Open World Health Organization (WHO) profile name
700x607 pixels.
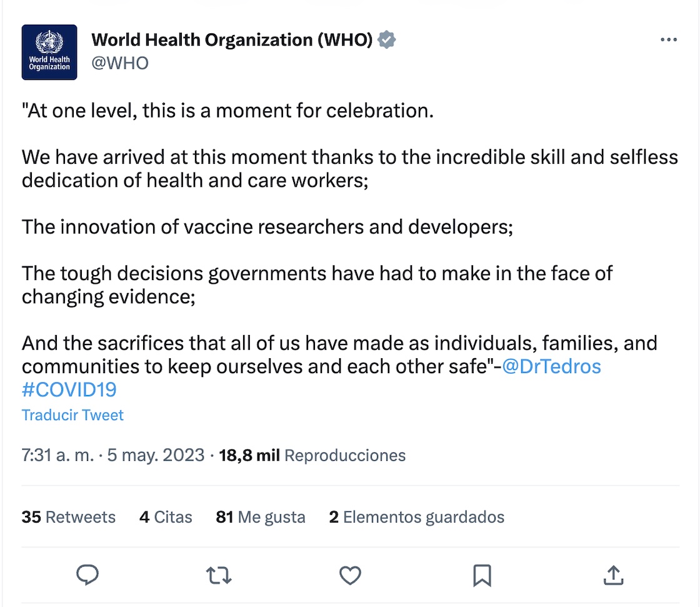pos(232,40)
